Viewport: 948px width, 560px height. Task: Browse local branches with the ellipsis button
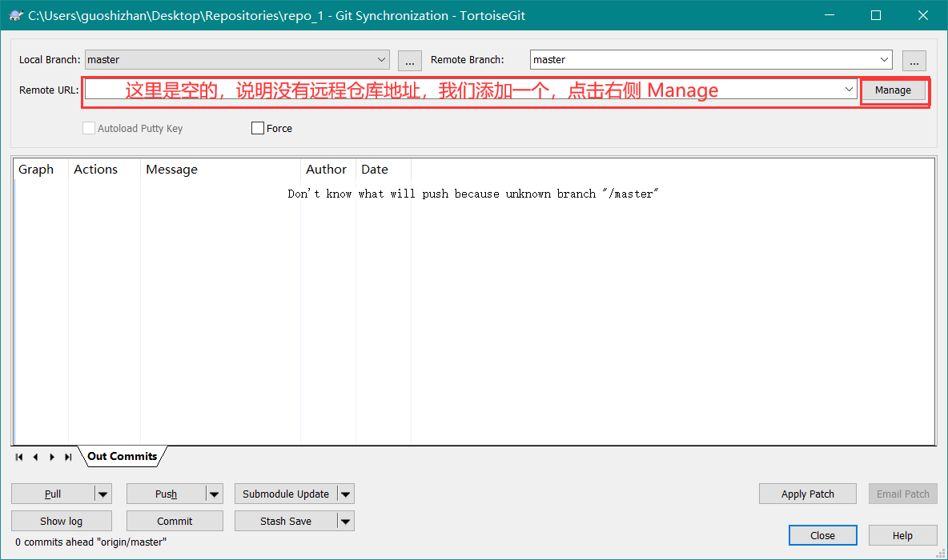click(409, 60)
